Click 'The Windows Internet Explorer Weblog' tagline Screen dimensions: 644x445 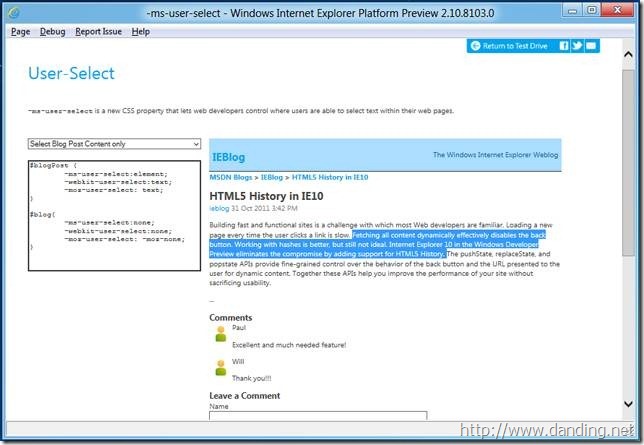[495, 155]
